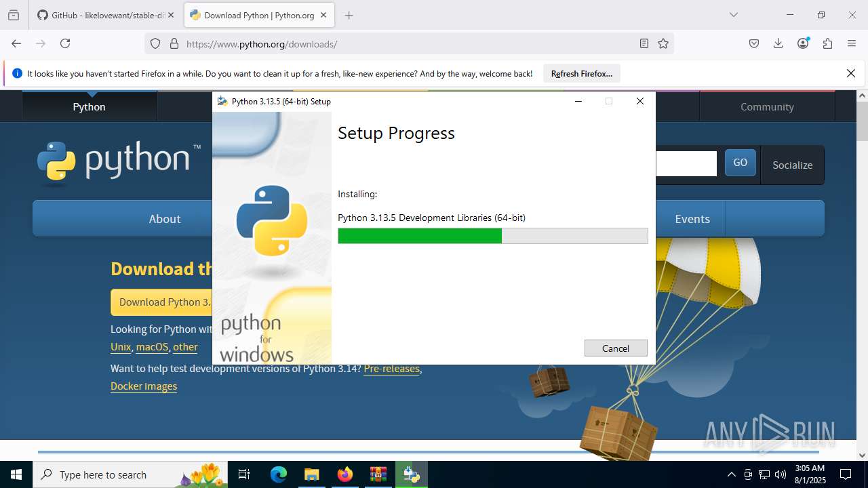Select the Python installer taskbar icon
The width and height of the screenshot is (868, 488).
click(x=412, y=474)
